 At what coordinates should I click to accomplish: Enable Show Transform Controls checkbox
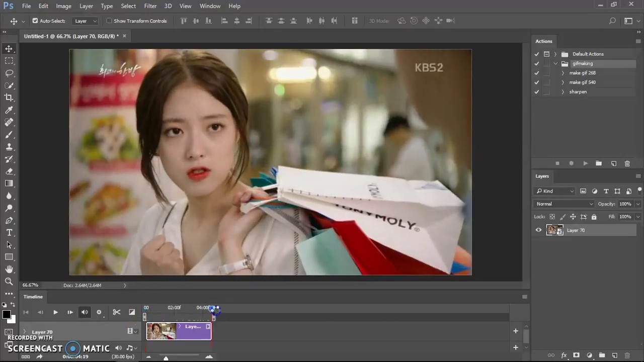click(x=109, y=21)
